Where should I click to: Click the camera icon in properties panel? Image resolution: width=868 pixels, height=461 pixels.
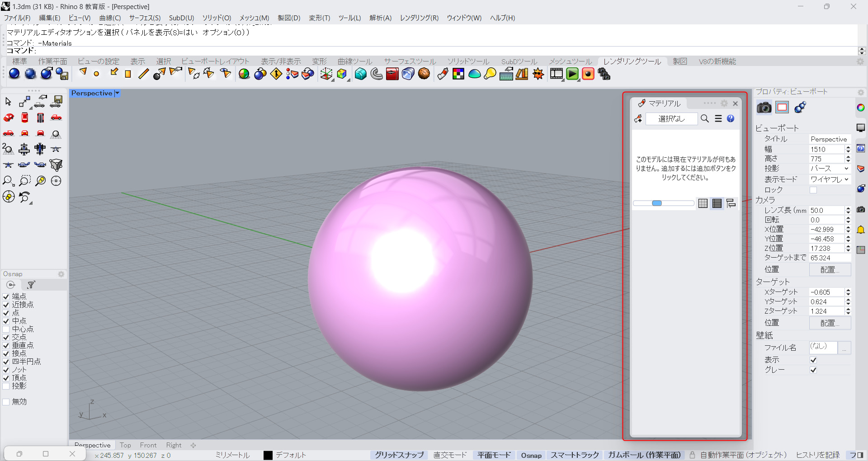764,108
